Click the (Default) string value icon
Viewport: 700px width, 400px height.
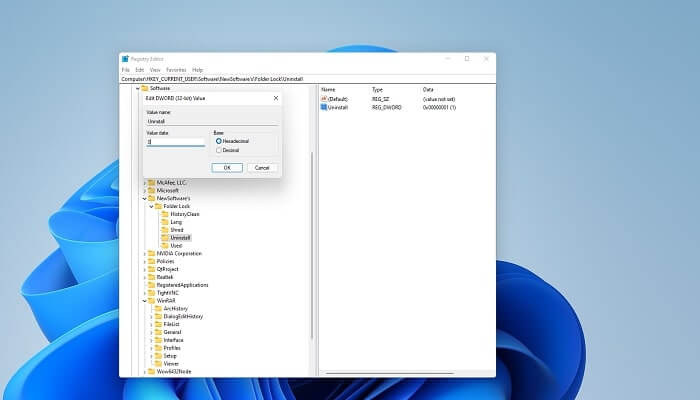pyautogui.click(x=324, y=99)
